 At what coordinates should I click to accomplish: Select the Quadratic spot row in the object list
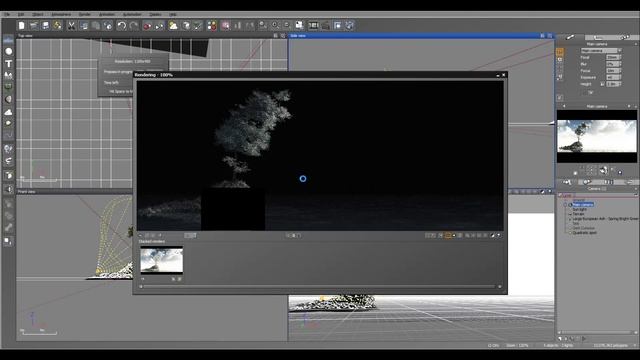pyautogui.click(x=584, y=233)
